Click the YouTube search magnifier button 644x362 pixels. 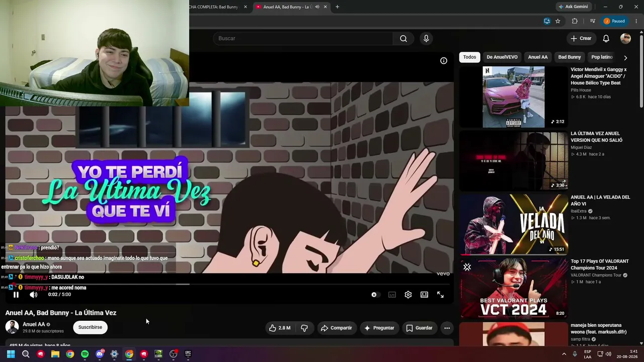[404, 39]
